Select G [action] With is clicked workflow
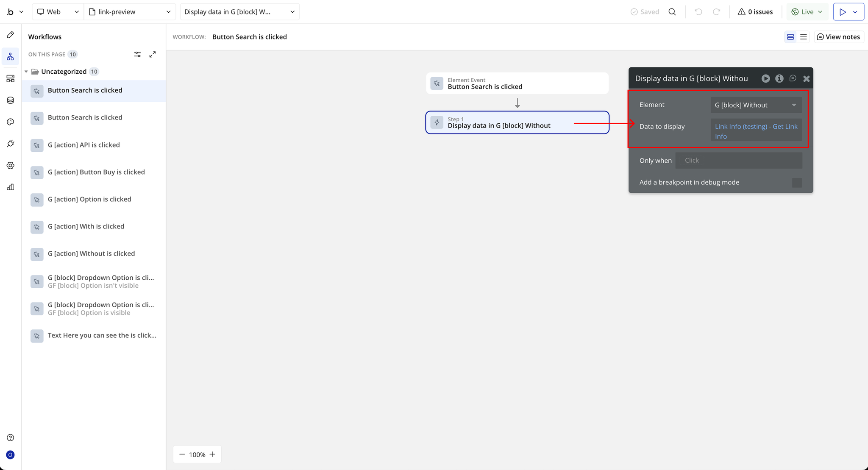 [86, 226]
